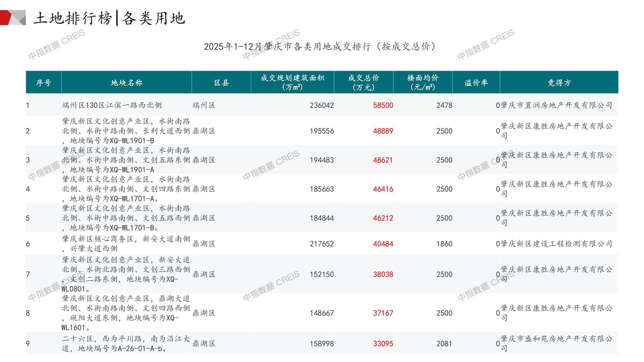
Task: Select the 成交规划建筑面积 column header
Action: (x=292, y=82)
